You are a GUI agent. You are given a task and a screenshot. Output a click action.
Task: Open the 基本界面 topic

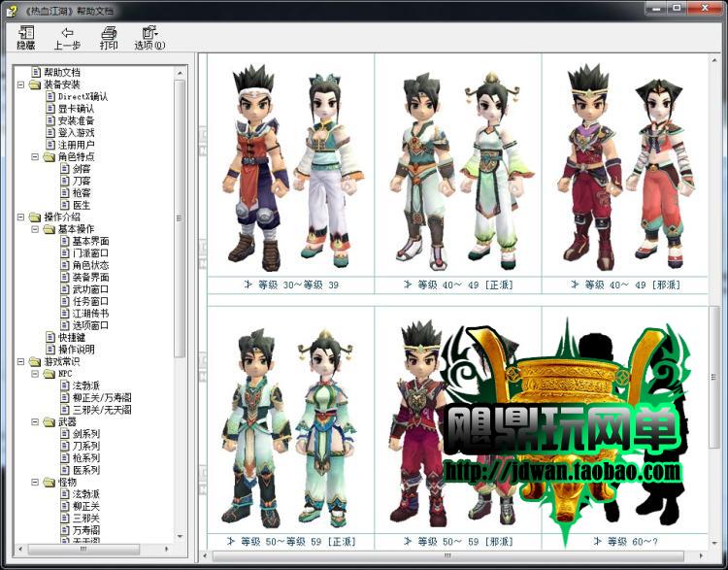90,241
